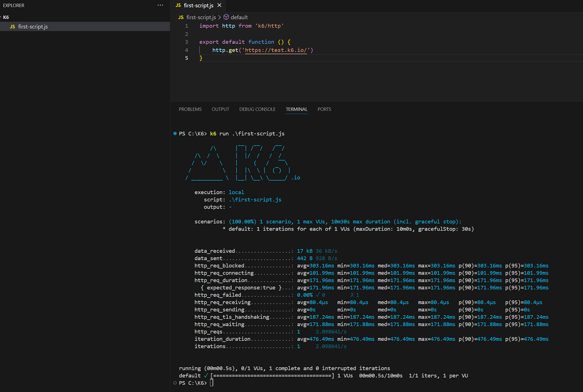Screen dimensions: 583x392
Task: Select first-script.js in breadcrumb path
Action: pyautogui.click(x=201, y=17)
